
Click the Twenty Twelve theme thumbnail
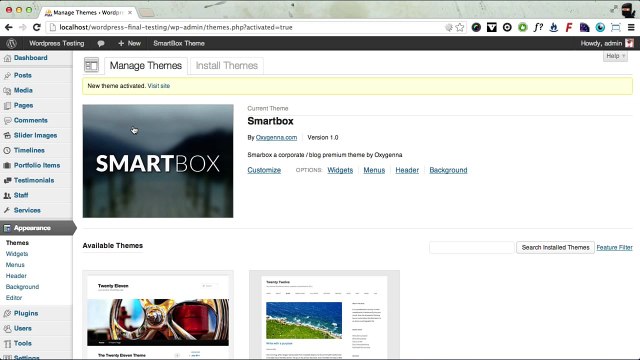pos(324,315)
